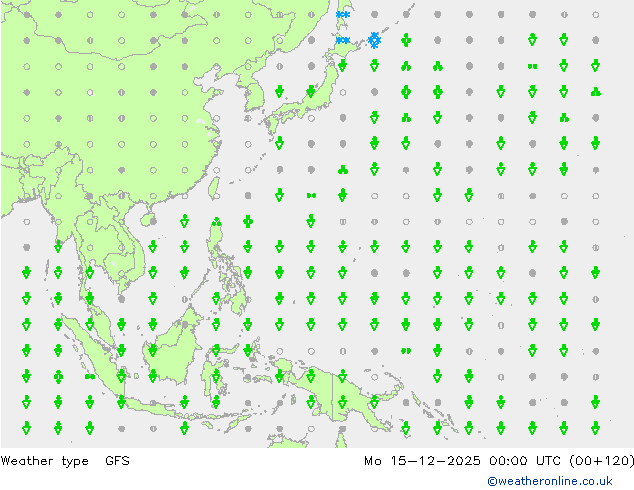Click the large blue snowflake symbol east of Hokkaido
Screen dimensions: 634x490
(374, 40)
